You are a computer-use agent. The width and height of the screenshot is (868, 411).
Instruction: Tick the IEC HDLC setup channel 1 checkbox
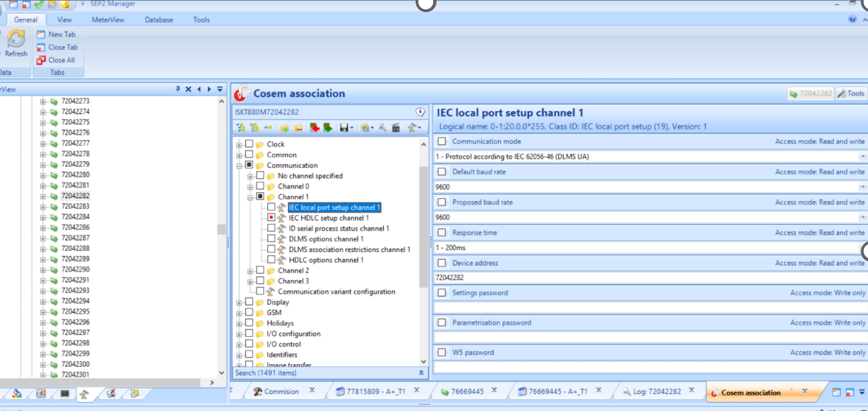pyautogui.click(x=271, y=217)
